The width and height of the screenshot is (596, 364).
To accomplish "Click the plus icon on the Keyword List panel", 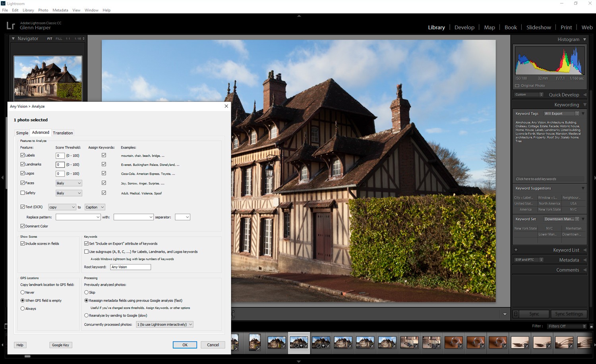I will [x=516, y=250].
